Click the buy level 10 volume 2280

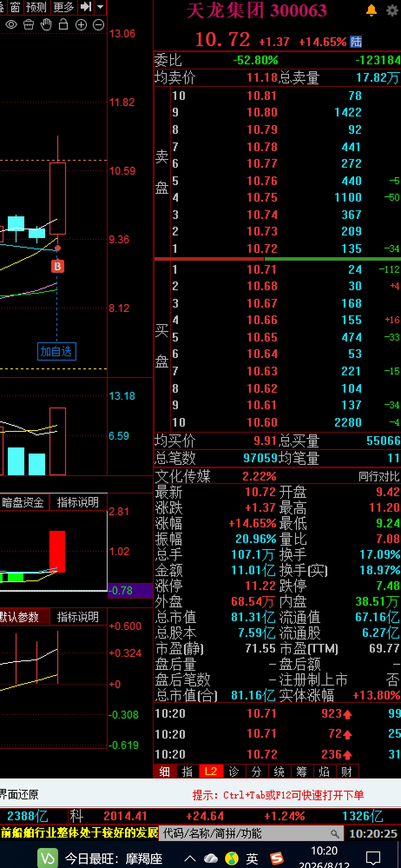(348, 422)
